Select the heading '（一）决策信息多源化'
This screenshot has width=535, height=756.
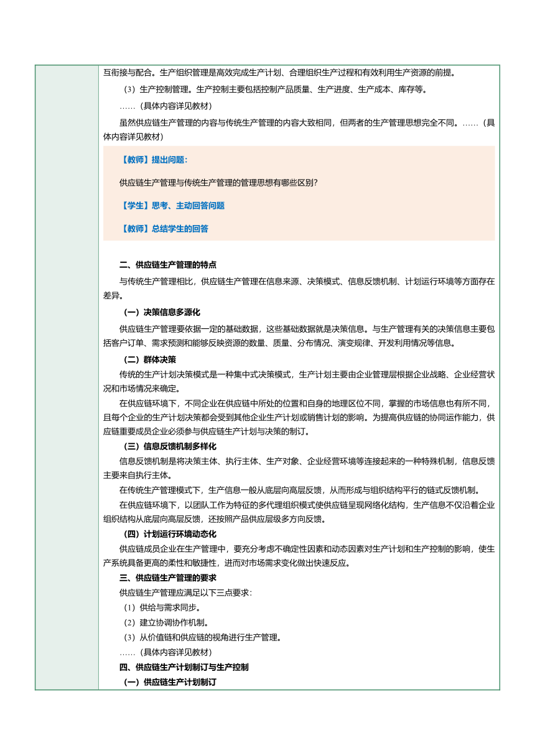click(x=160, y=311)
